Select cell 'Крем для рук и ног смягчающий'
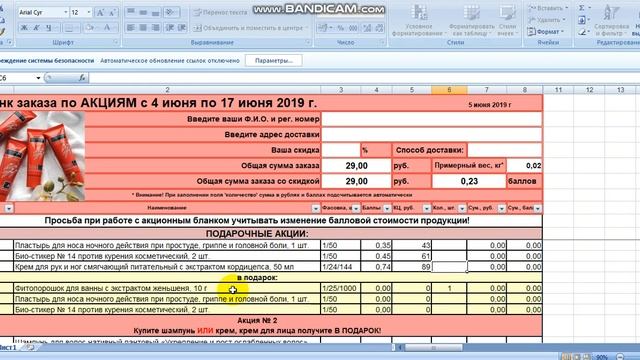 [167, 267]
